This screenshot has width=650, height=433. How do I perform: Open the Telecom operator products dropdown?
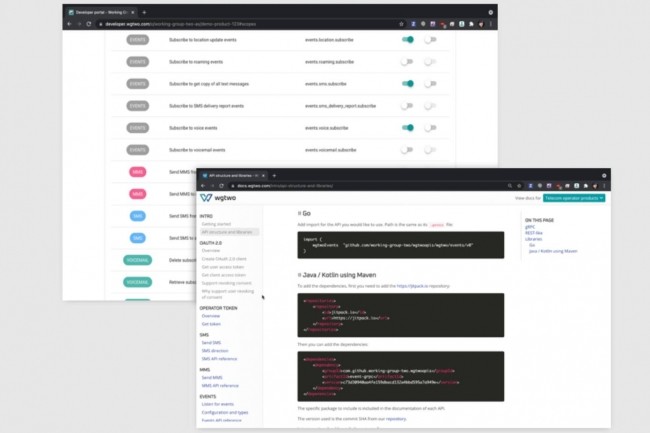coord(573,198)
